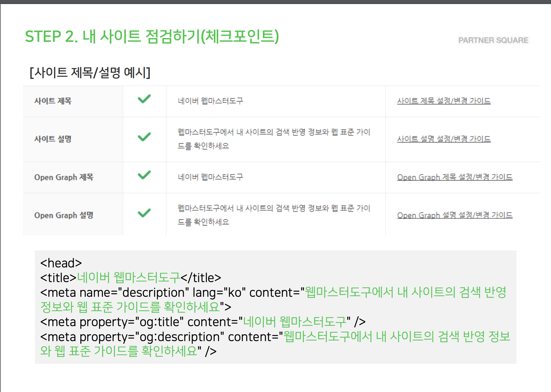Click the green checkmark in 사이트 설명 row
Viewport: 551px width, 392px height.
(x=144, y=137)
